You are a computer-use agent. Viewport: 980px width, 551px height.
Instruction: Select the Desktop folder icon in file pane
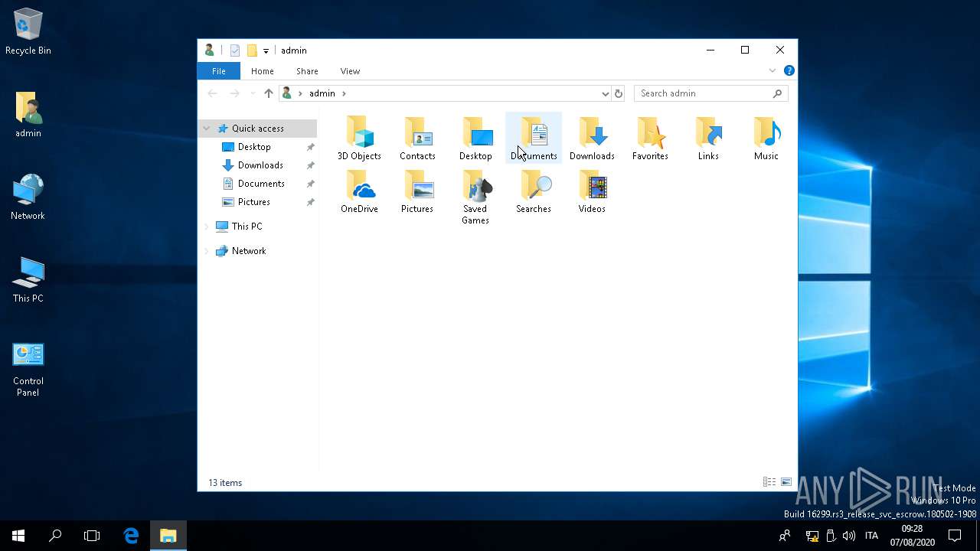click(x=475, y=138)
